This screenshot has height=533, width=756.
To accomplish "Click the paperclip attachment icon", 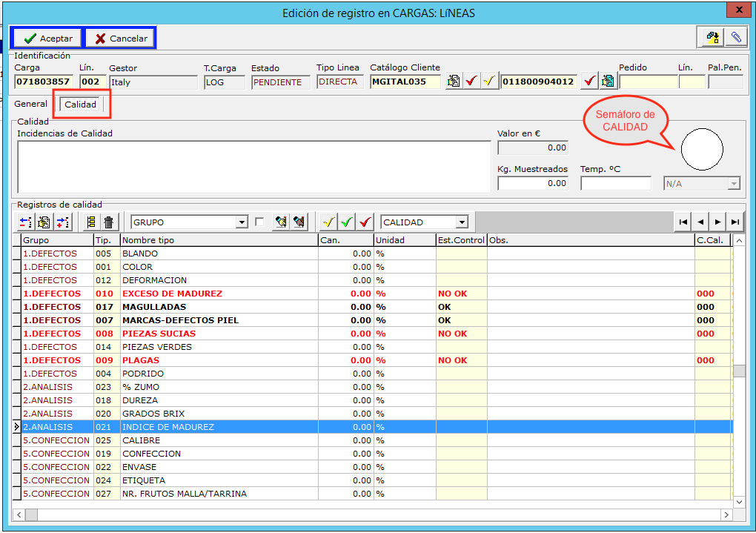I will [x=735, y=37].
